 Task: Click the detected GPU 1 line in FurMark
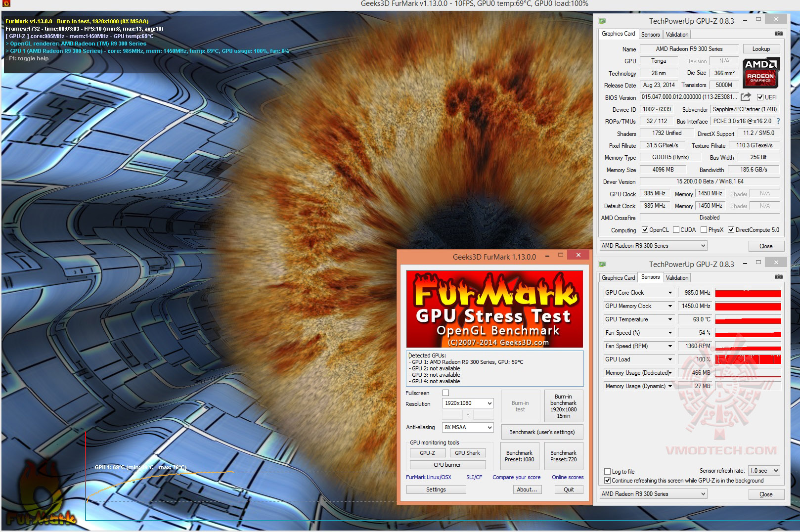click(x=466, y=362)
